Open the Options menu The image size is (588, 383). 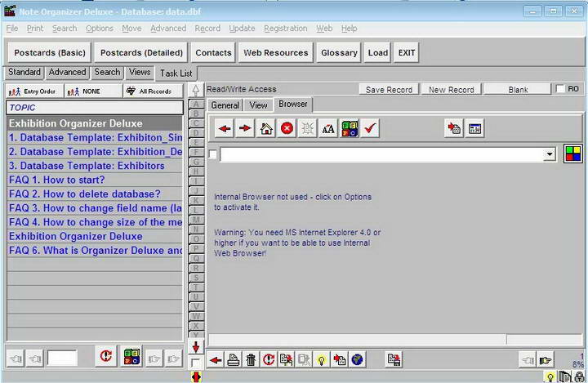coord(100,29)
